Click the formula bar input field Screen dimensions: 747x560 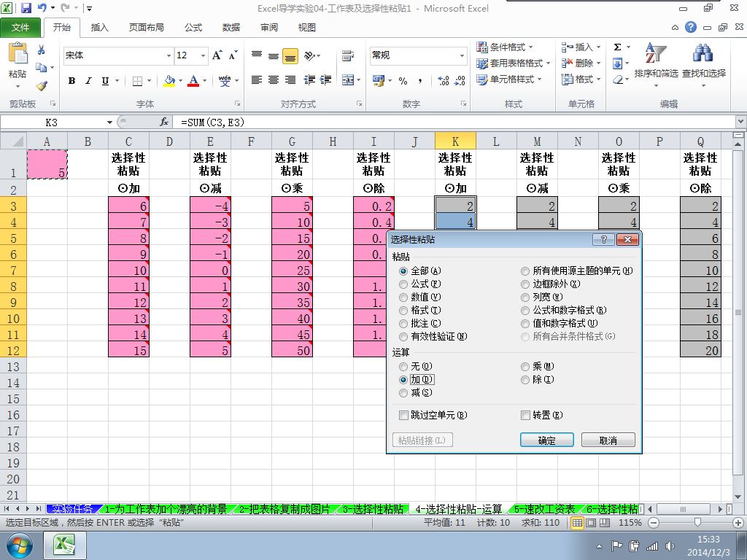pyautogui.click(x=455, y=122)
